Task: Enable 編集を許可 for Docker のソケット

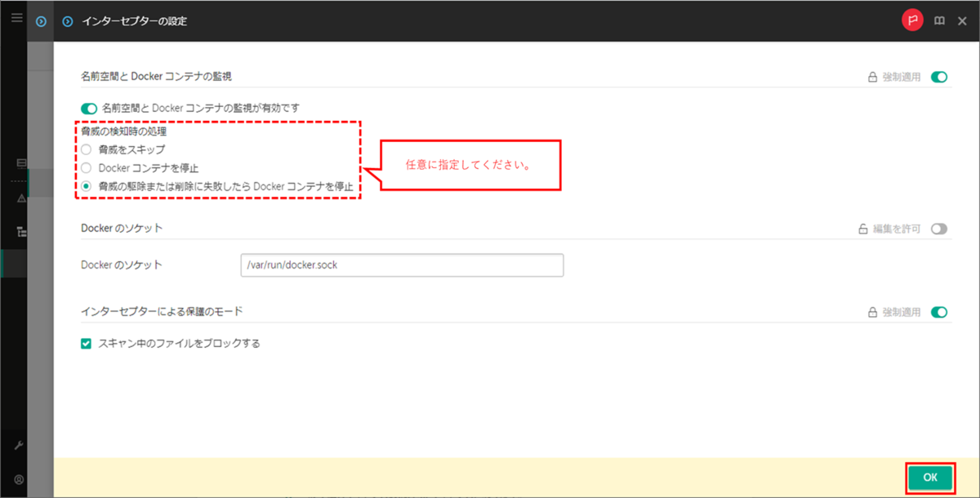Action: [x=938, y=229]
